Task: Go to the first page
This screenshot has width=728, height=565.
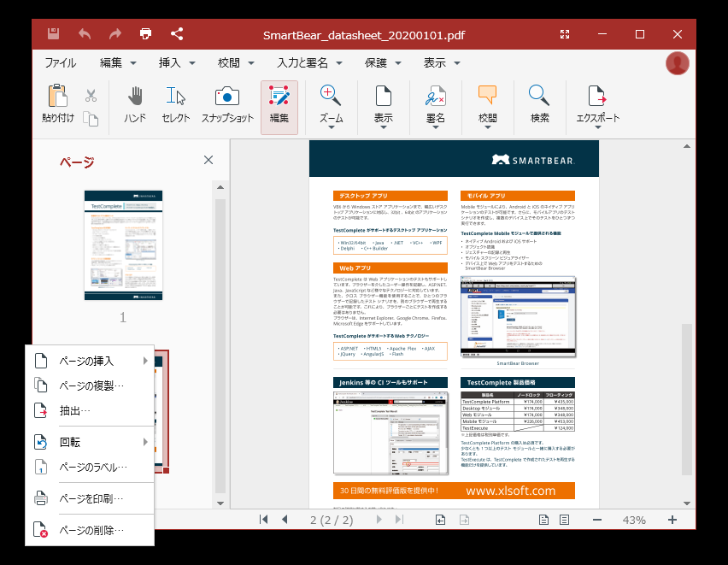Action: tap(264, 520)
